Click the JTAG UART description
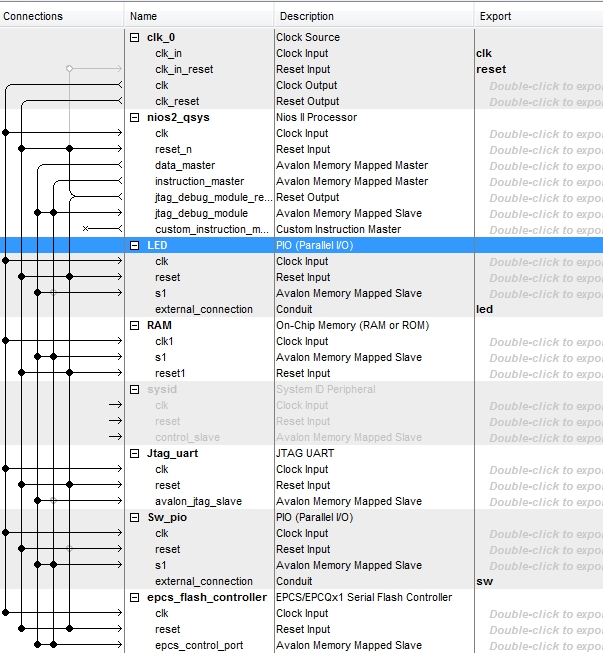 tap(305, 453)
